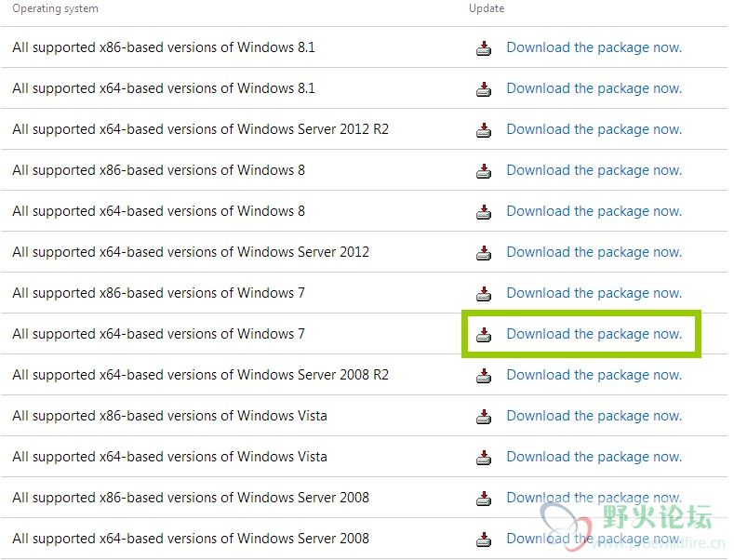
Task: Click download icon for x86-based Windows 8
Action: point(484,170)
